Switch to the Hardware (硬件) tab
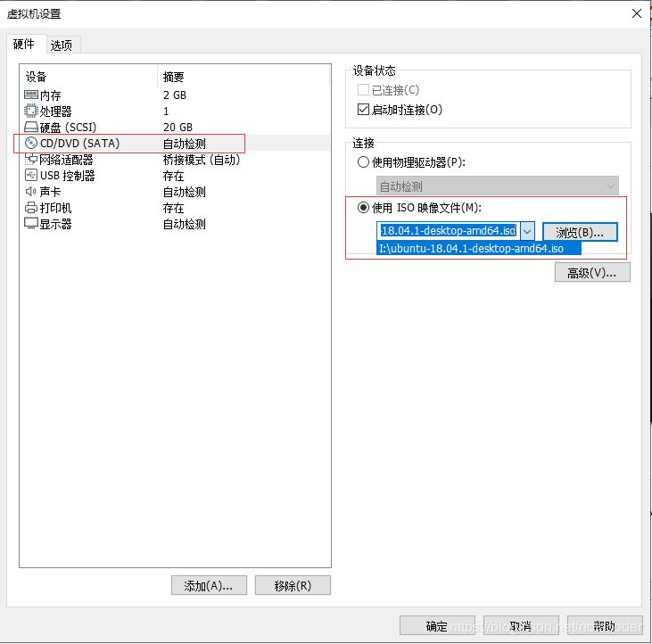Screen dimensions: 652x644 tap(24, 44)
